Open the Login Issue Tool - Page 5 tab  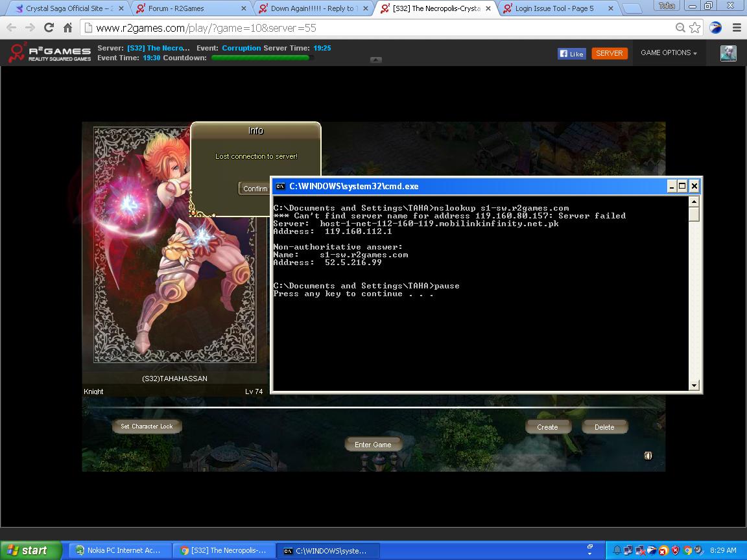click(x=556, y=8)
